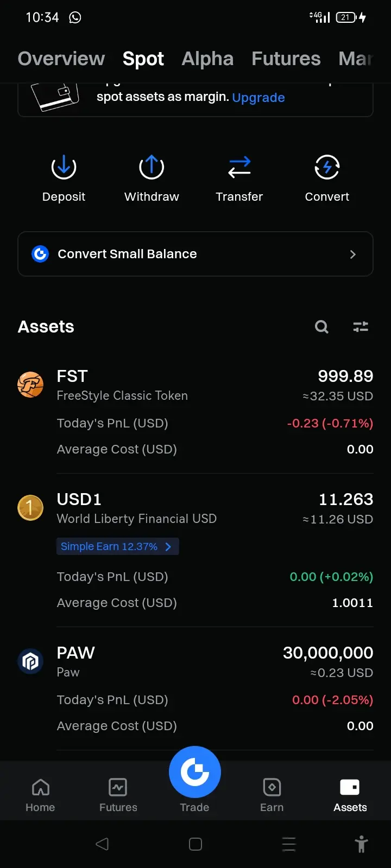Open Convert Small Balance row
The height and width of the screenshot is (868, 391).
click(195, 254)
